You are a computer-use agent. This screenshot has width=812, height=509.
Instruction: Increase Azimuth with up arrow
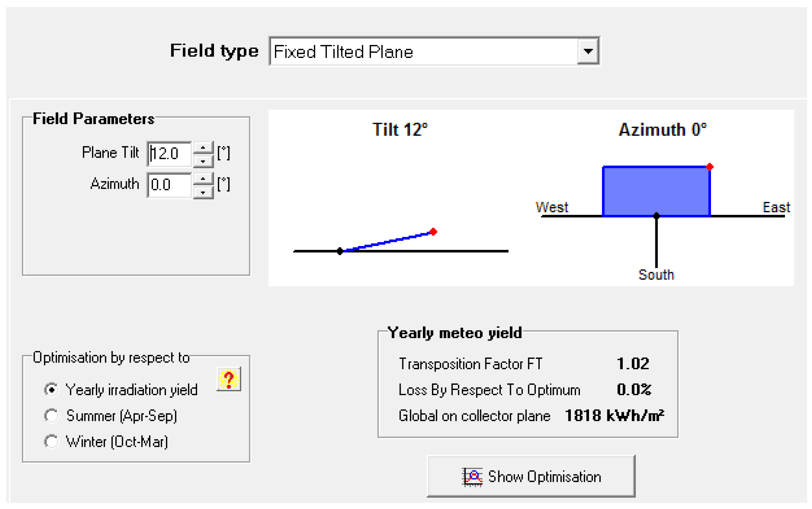click(203, 179)
